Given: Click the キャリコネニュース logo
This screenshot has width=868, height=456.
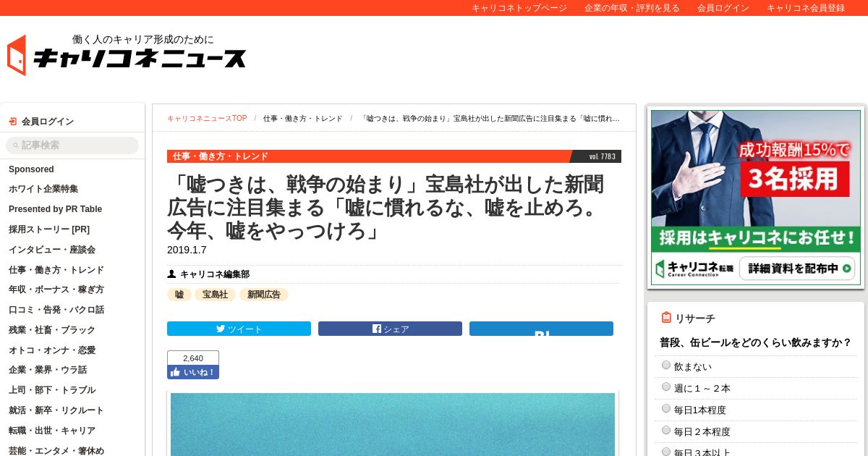Looking at the screenshot, I should click(127, 55).
